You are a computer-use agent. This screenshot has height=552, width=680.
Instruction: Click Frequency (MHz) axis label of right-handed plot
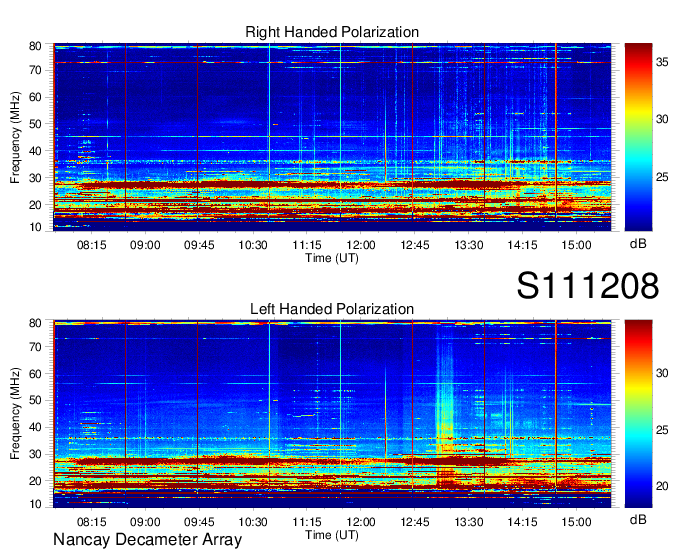point(15,137)
